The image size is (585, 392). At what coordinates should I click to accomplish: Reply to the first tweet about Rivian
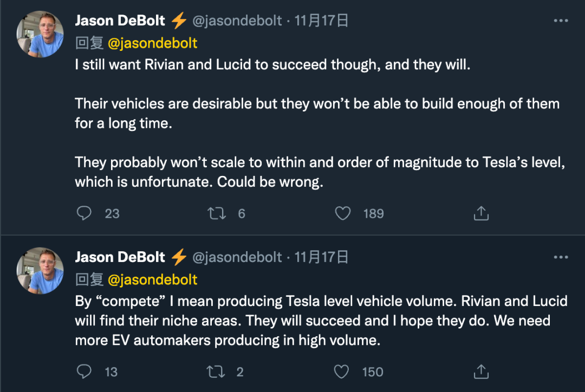[84, 213]
